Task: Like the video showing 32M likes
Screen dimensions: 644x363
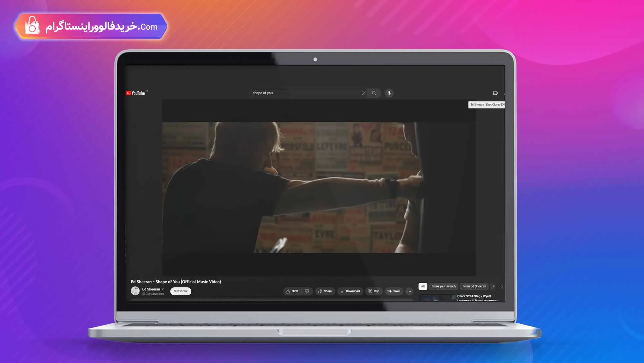Action: 292,291
